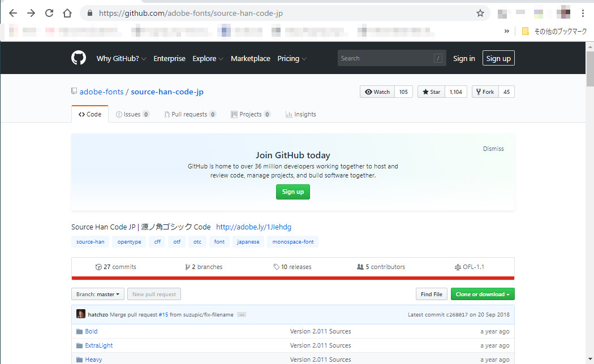
Task: Select the otf topic tag
Action: click(x=177, y=242)
